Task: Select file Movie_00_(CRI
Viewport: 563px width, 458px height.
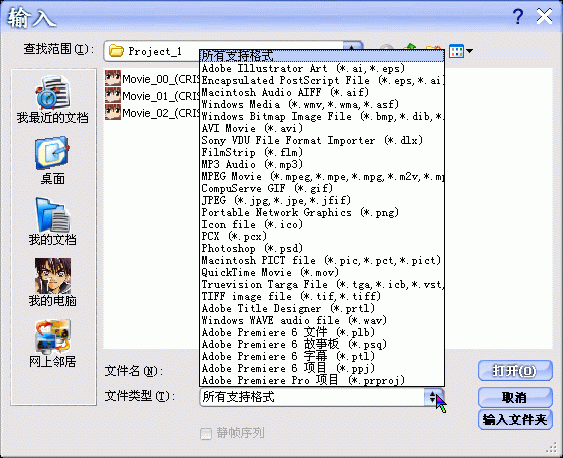Action: click(x=152, y=78)
